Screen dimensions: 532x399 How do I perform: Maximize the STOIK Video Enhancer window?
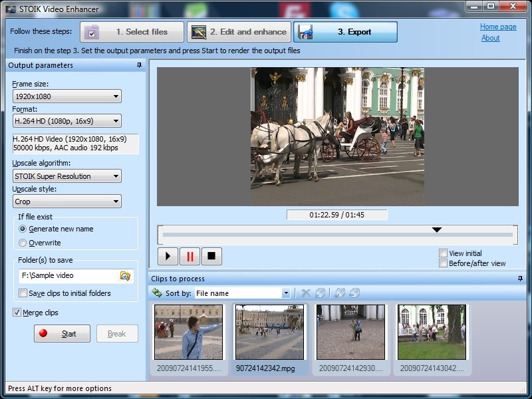pos(491,7)
